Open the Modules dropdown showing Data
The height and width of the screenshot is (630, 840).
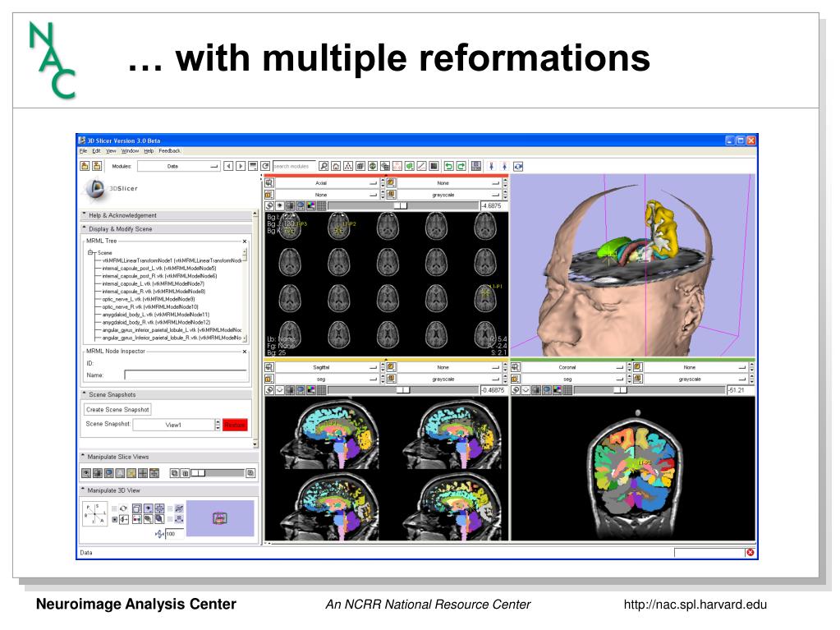coord(178,166)
